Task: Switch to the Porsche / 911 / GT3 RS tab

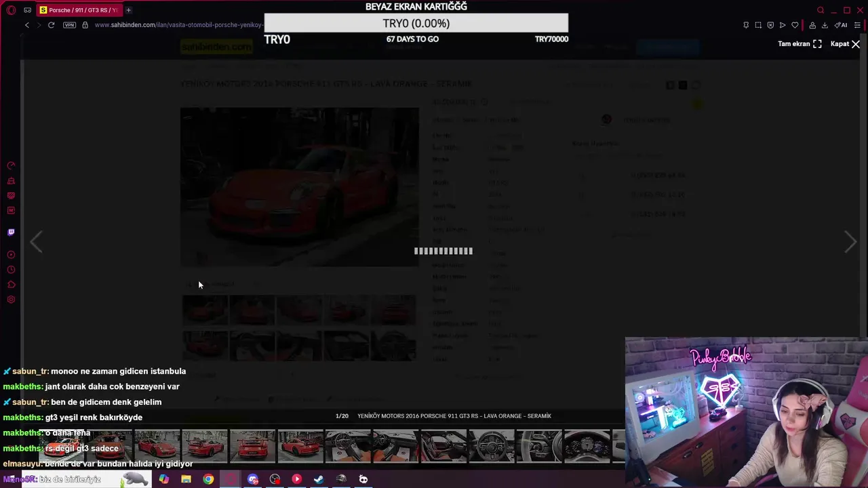Action: click(x=79, y=10)
